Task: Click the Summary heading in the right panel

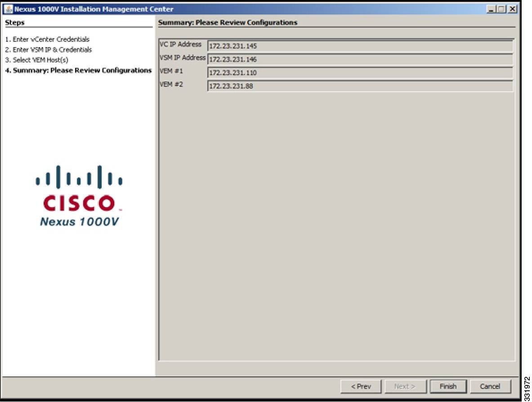Action: pos(228,22)
